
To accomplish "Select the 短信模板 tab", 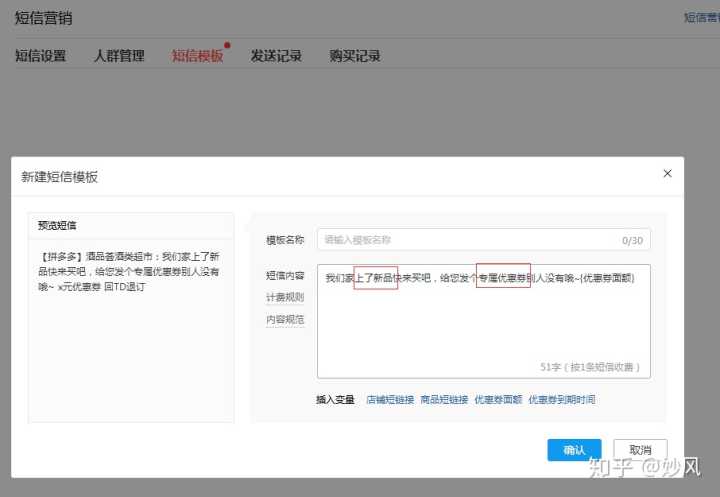I will tap(197, 56).
